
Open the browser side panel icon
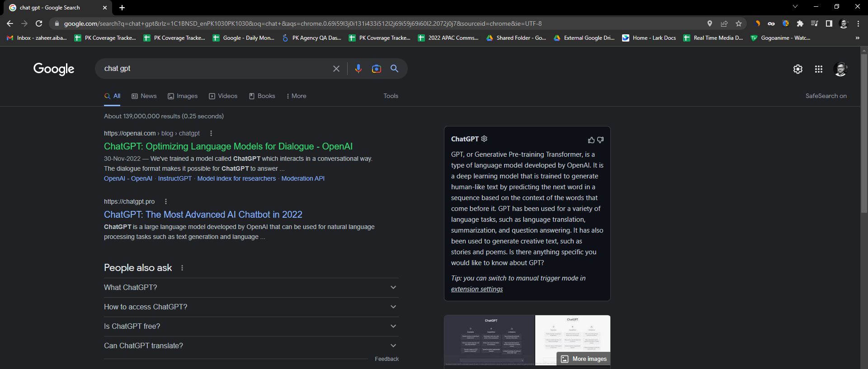click(x=829, y=23)
